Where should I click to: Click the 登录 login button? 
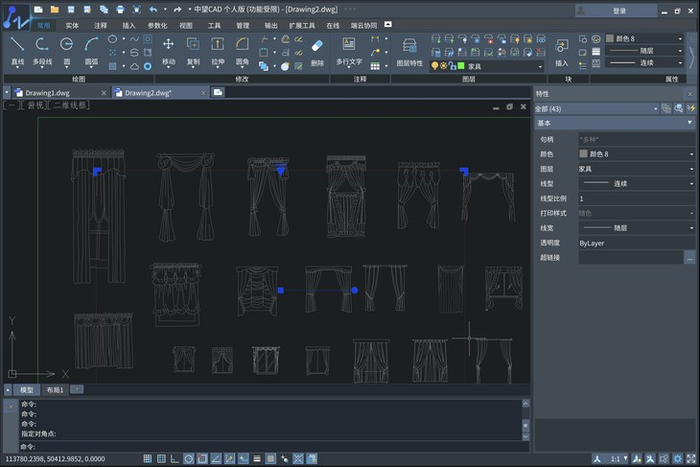[x=619, y=9]
